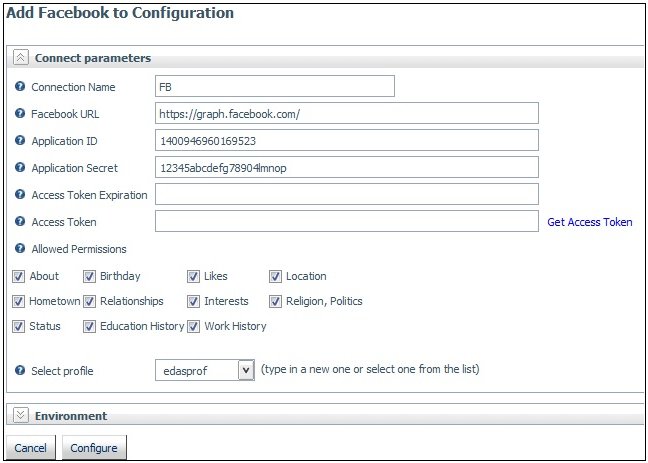
Task: Click help icon beside Select profile
Action: pyautogui.click(x=20, y=370)
